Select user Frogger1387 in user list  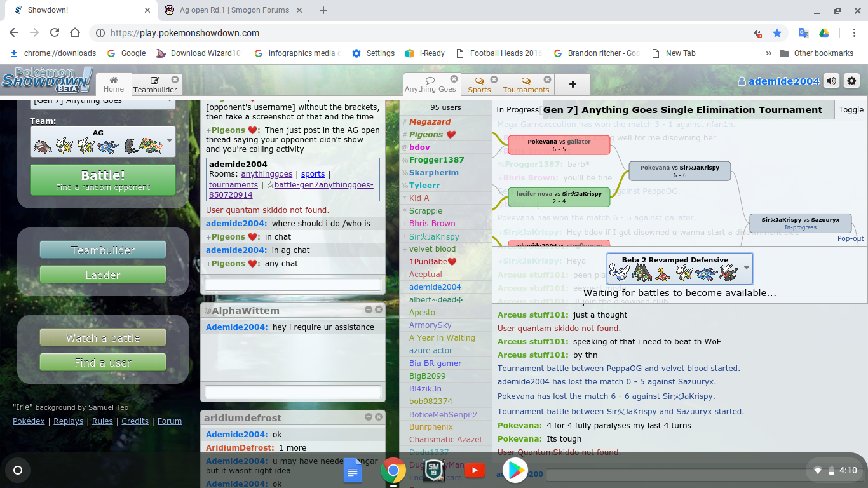pos(445,160)
